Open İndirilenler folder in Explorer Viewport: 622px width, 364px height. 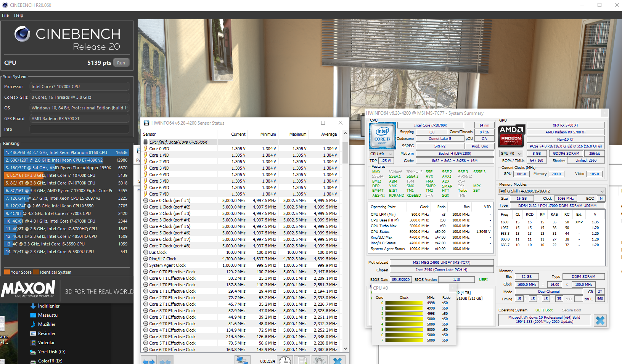[x=45, y=306]
